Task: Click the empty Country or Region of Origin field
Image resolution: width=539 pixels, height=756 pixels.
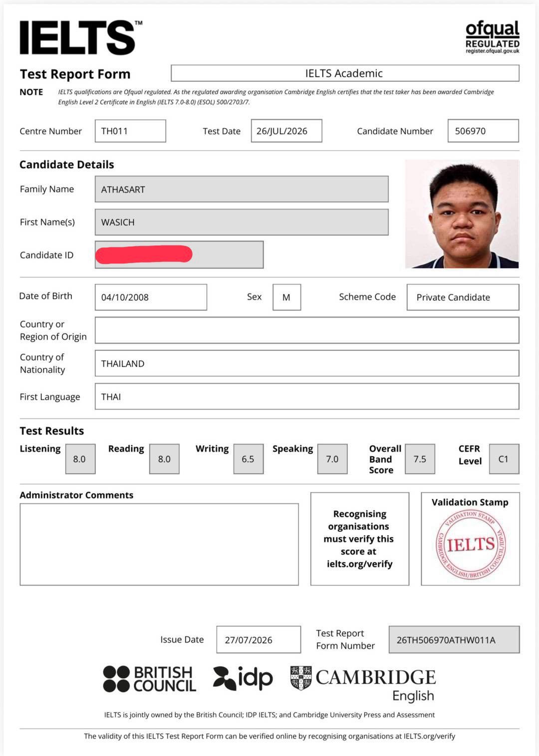Action: [307, 330]
